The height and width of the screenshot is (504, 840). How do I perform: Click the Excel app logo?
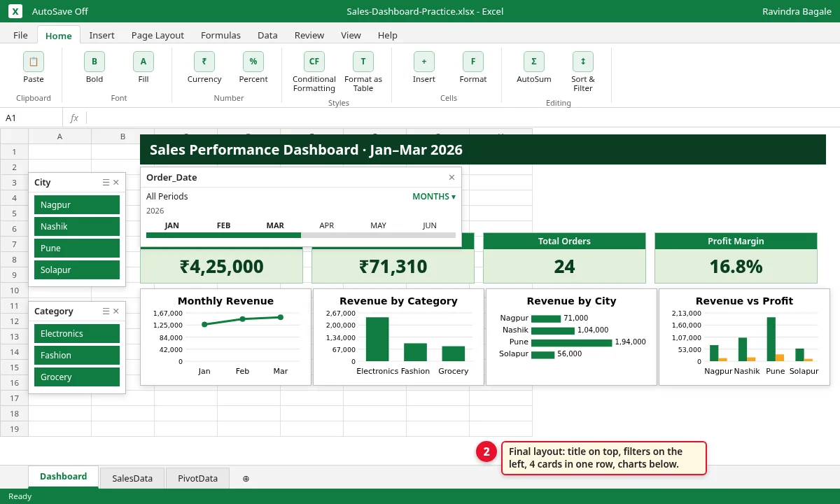coord(15,11)
